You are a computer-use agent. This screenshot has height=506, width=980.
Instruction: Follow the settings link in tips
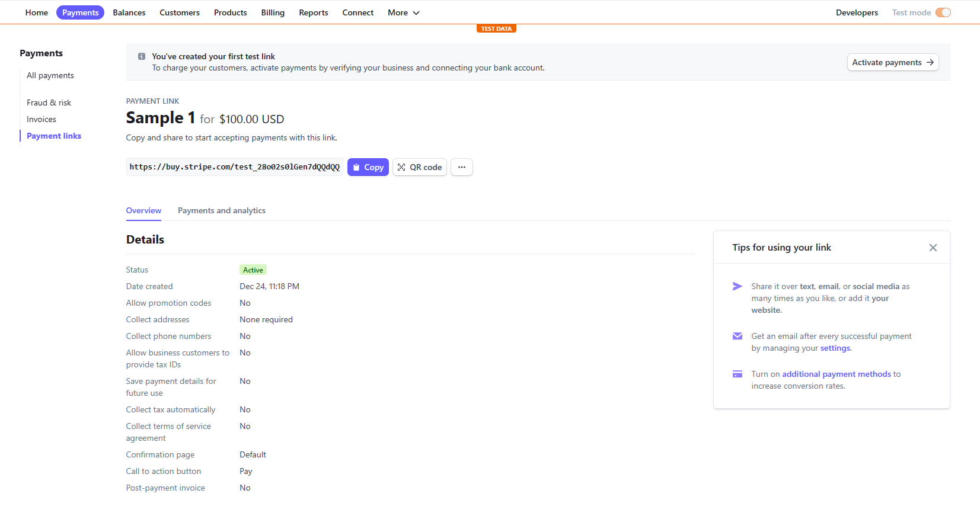[x=835, y=348]
